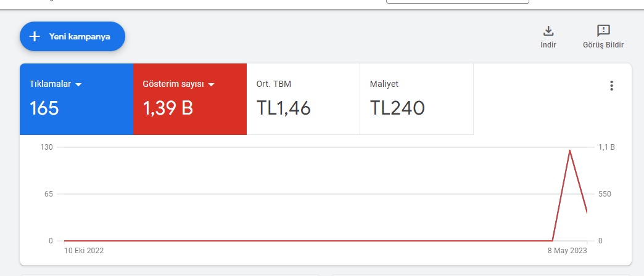Click the Görüş Bildir text label

[x=603, y=45]
